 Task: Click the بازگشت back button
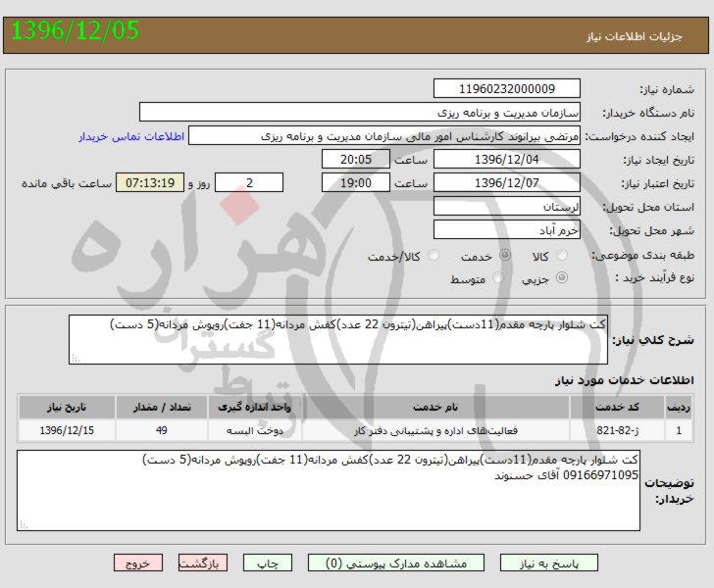coord(203,563)
